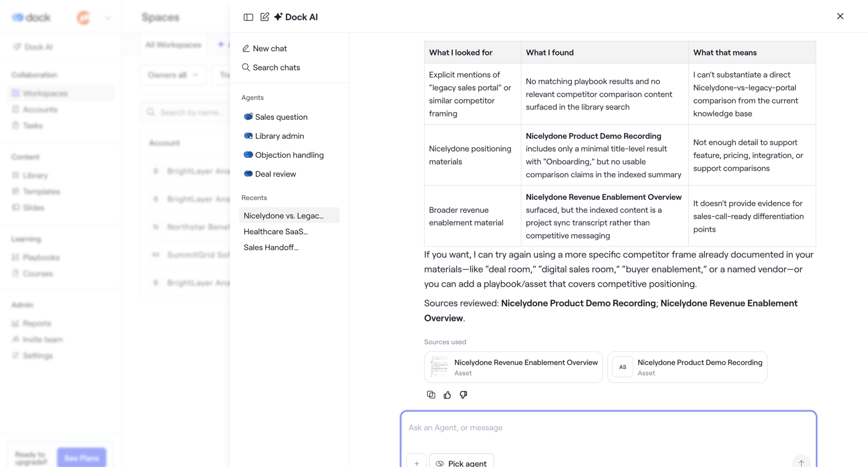Screen dimensions: 868x467
Task: Click the Recents section heading
Action: 254,198
